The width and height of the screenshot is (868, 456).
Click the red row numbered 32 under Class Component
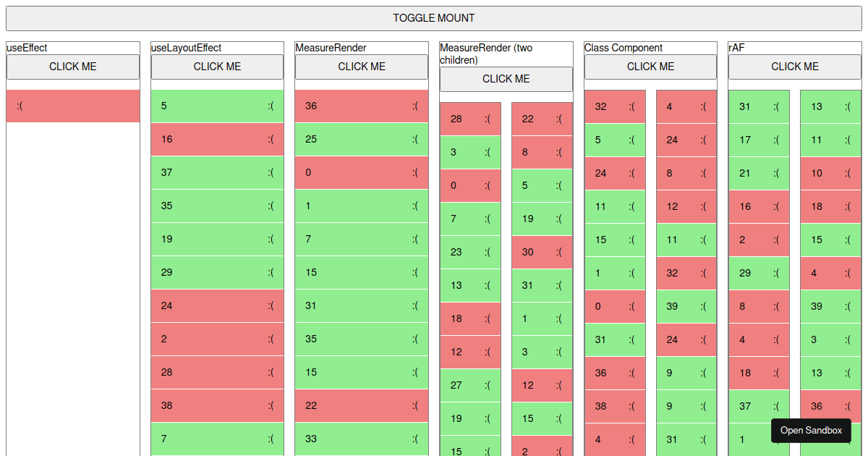[615, 106]
